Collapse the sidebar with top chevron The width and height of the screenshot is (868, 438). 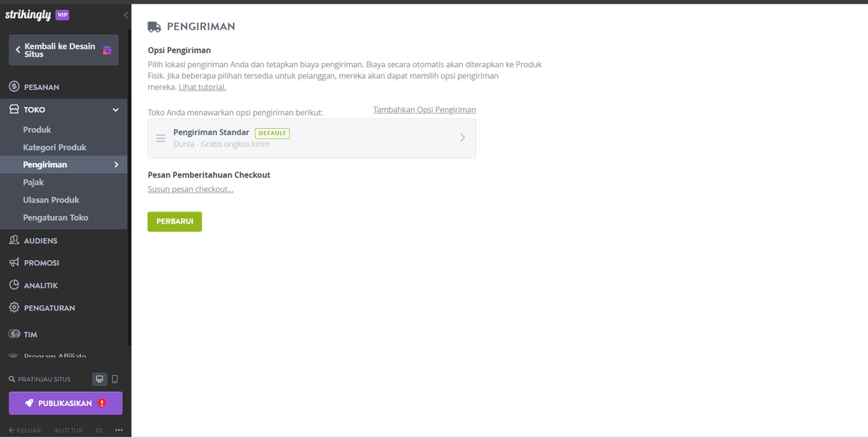point(126,15)
